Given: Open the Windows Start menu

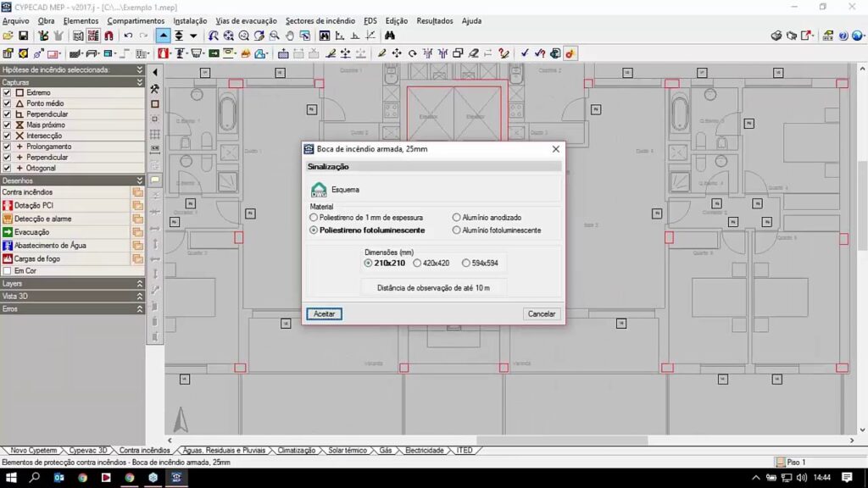Looking at the screenshot, I should (x=11, y=478).
